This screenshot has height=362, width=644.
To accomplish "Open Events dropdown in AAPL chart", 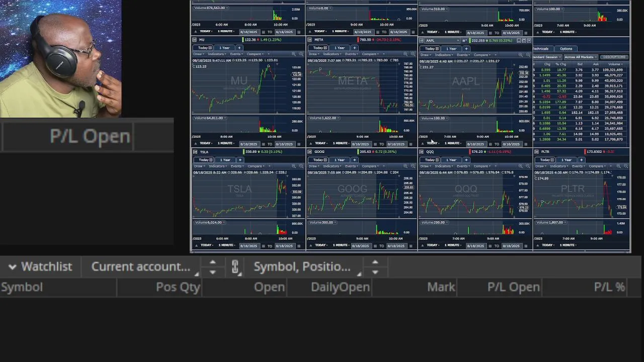I will tap(464, 55).
